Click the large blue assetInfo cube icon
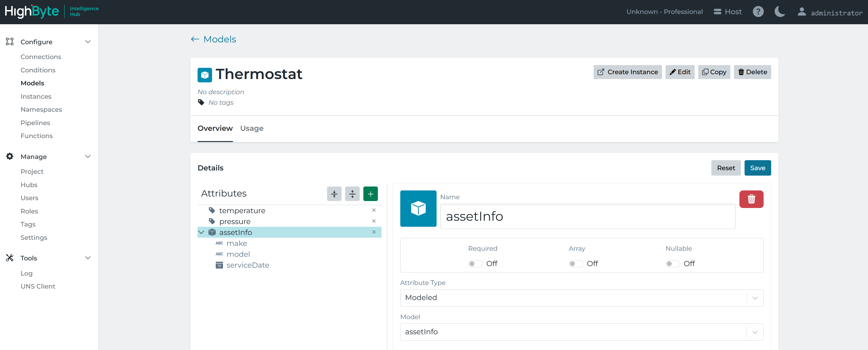This screenshot has height=350, width=868. click(x=418, y=208)
